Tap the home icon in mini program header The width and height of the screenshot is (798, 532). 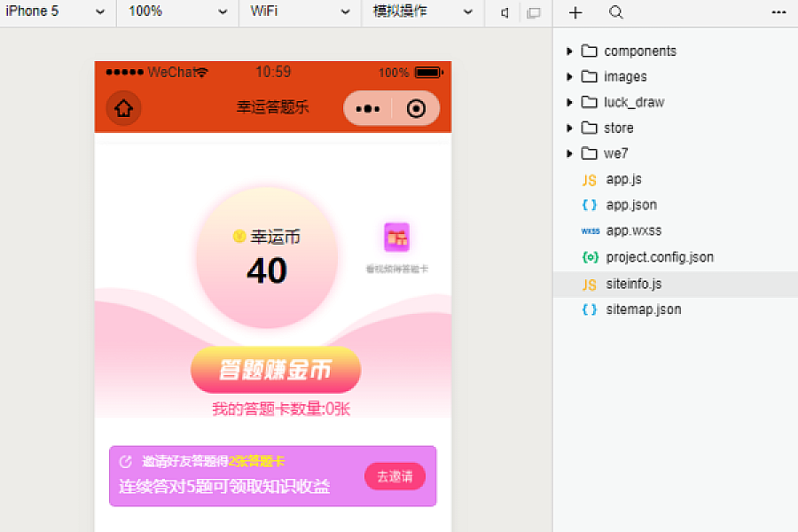click(x=123, y=108)
